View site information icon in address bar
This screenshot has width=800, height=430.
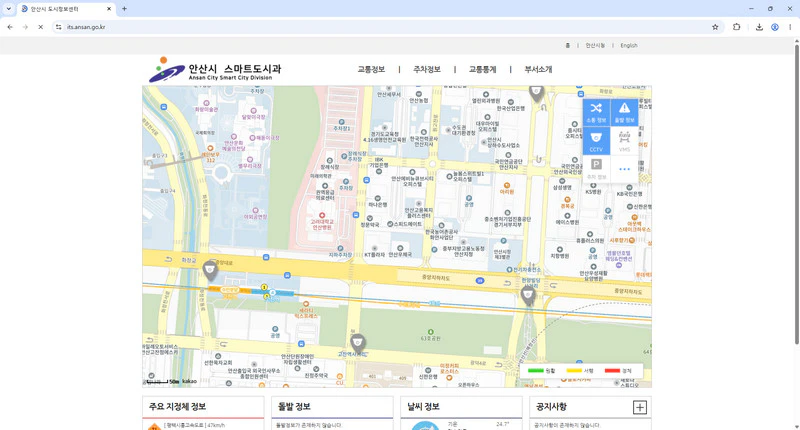pyautogui.click(x=59, y=27)
